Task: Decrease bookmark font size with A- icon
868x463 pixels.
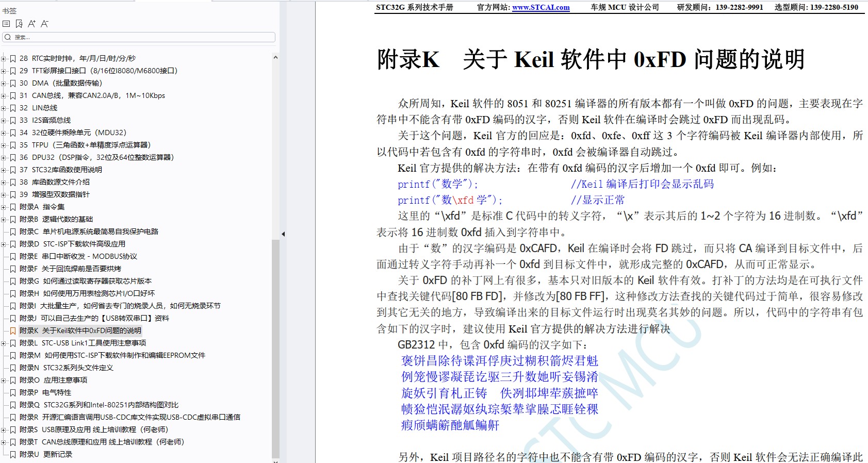Action: pyautogui.click(x=44, y=24)
